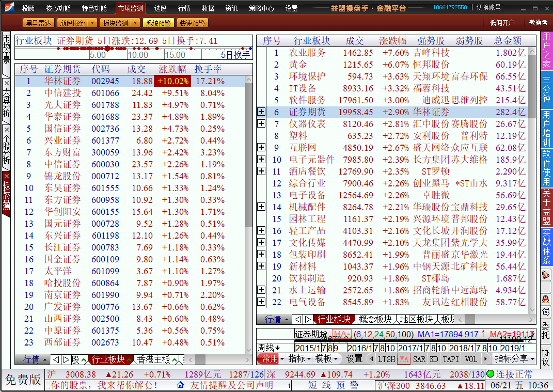Viewport: 553px width, 392px height.
Task: Click the left tab arrow under securities list
Action: coord(56,359)
